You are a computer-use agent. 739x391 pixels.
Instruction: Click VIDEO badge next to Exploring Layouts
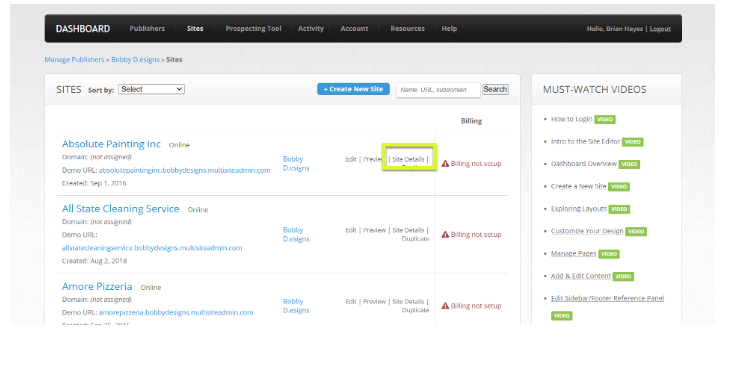(619, 209)
